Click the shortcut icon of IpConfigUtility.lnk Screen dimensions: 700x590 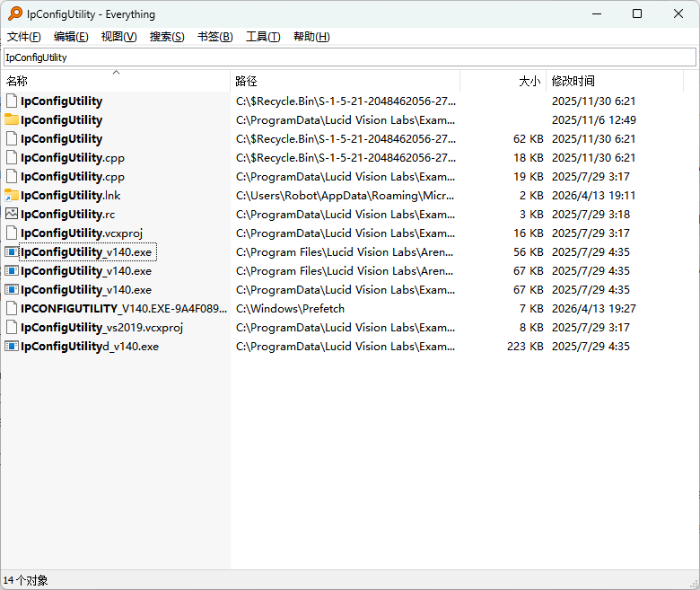coord(12,195)
